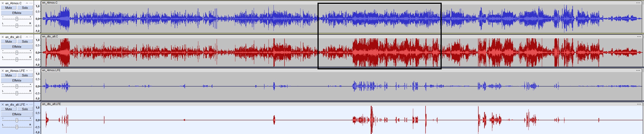
Task: Click the gain slider knob on en_dts_alt.C
Action: click(17, 52)
